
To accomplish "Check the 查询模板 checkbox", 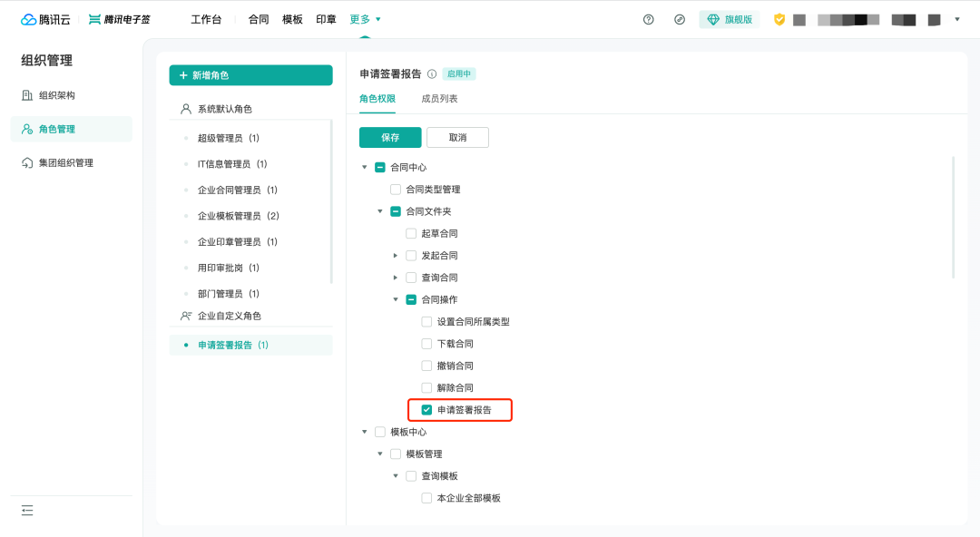I will coord(411,475).
